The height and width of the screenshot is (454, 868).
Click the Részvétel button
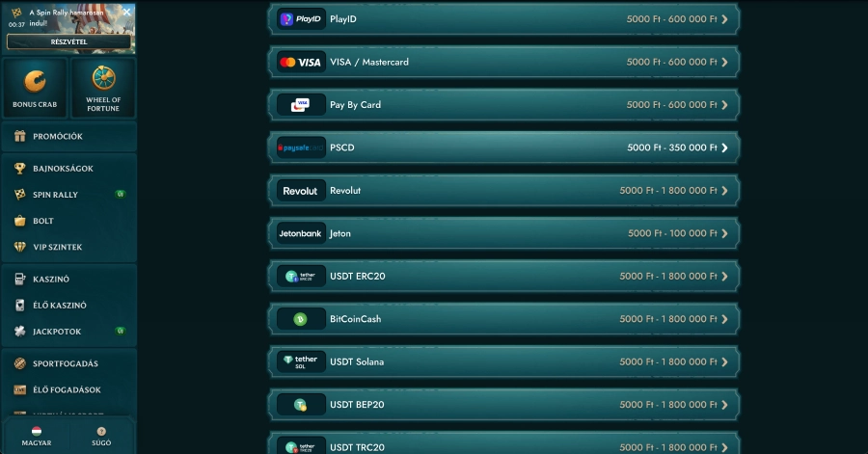pos(68,41)
